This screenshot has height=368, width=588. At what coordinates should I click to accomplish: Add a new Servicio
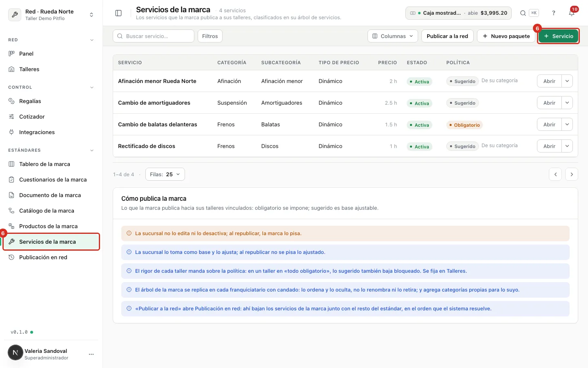point(558,36)
